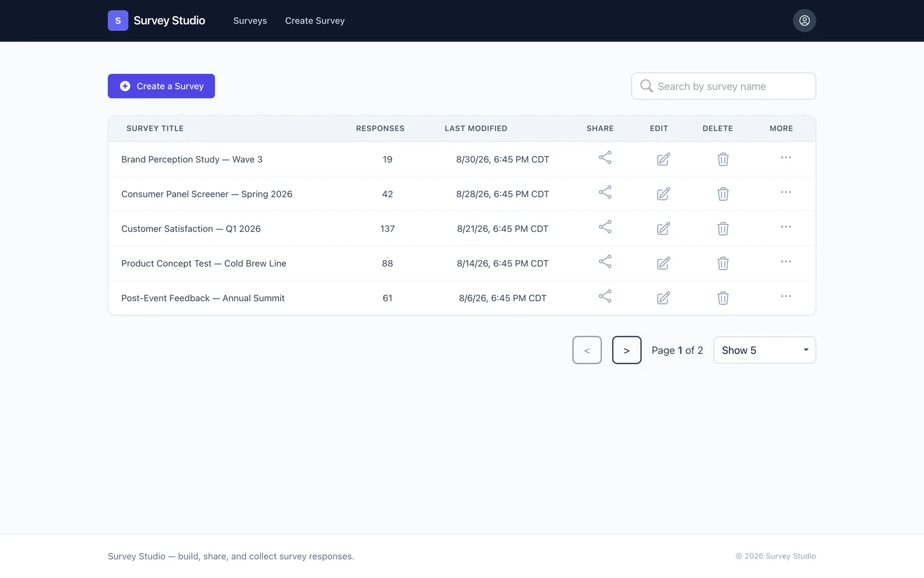This screenshot has height=578, width=924.
Task: Edit the Consumer Panel Screener survey
Action: (664, 194)
